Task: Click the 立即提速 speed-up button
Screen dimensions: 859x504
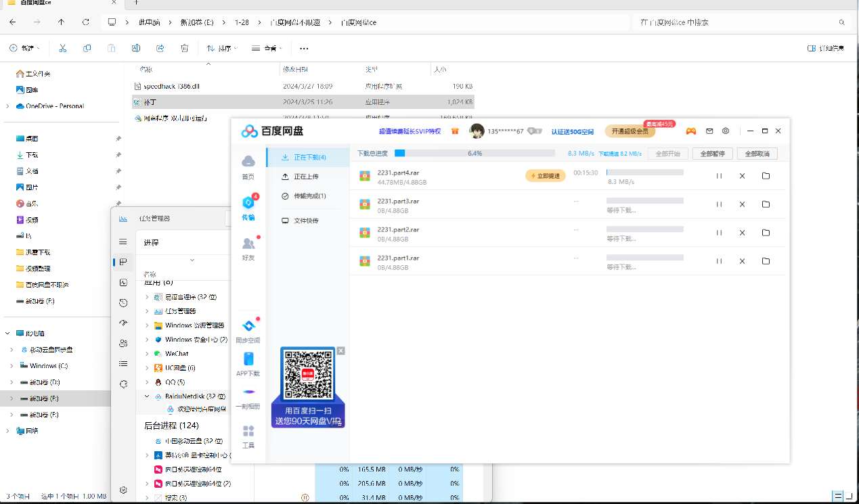Action: pyautogui.click(x=545, y=176)
